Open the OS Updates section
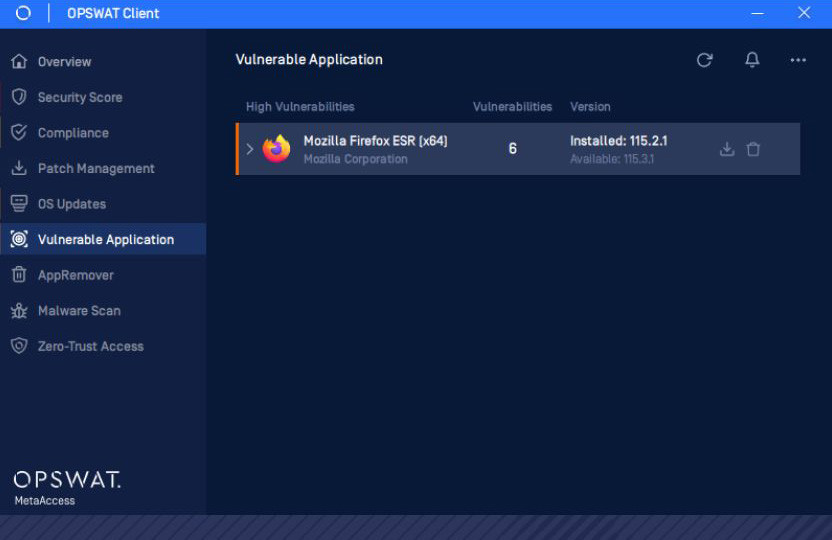The width and height of the screenshot is (832, 540). click(103, 204)
